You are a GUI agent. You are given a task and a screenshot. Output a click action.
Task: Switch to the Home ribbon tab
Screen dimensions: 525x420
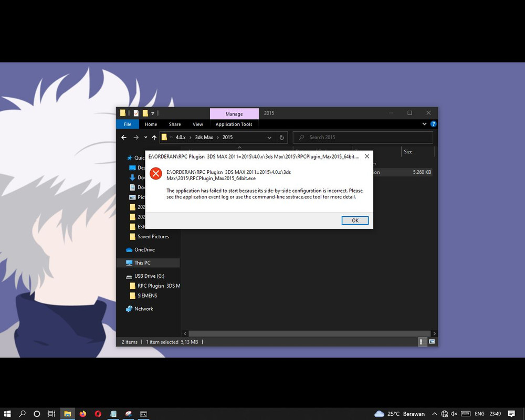(x=151, y=124)
